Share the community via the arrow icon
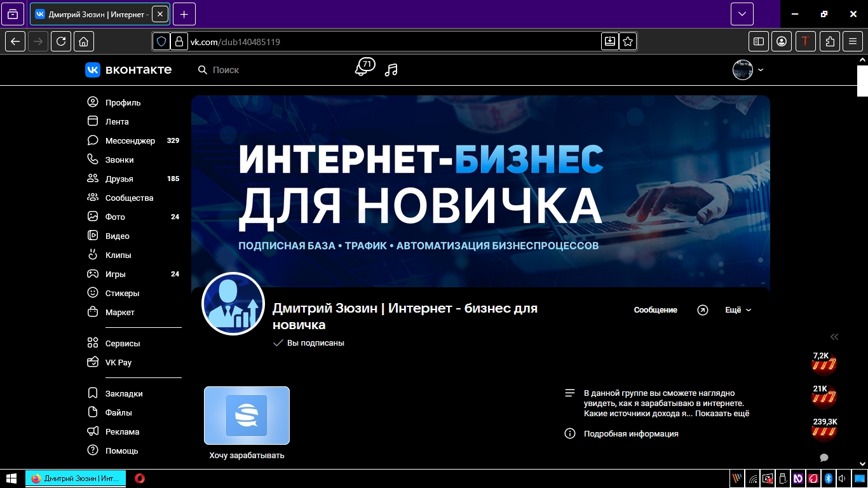Viewport: 868px width, 488px height. click(702, 310)
